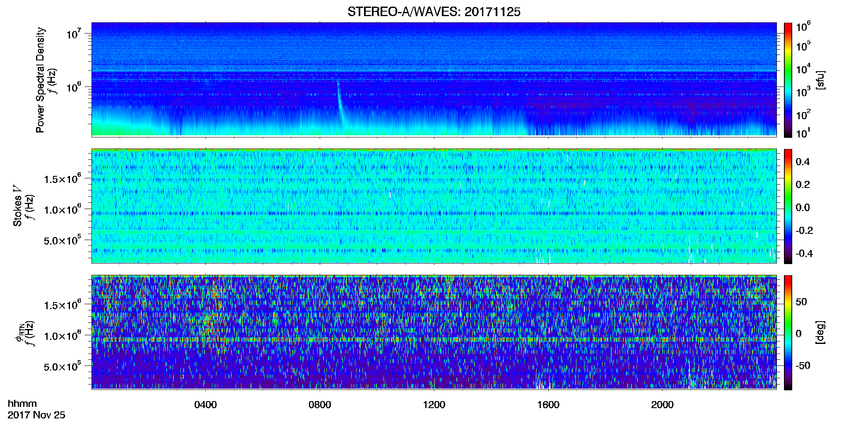
Task: Click the 10^6 frequency tick on the top panel axis
Action: pos(73,87)
